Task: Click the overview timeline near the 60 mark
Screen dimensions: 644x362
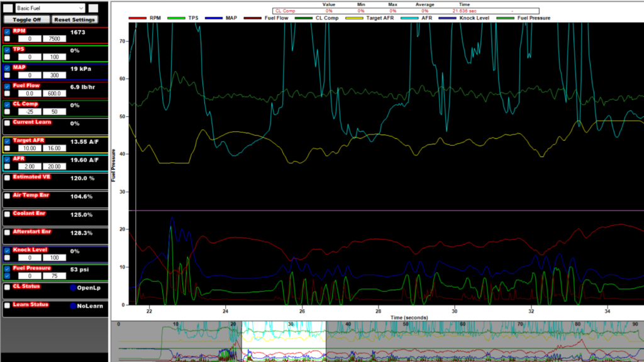Action: [x=462, y=341]
